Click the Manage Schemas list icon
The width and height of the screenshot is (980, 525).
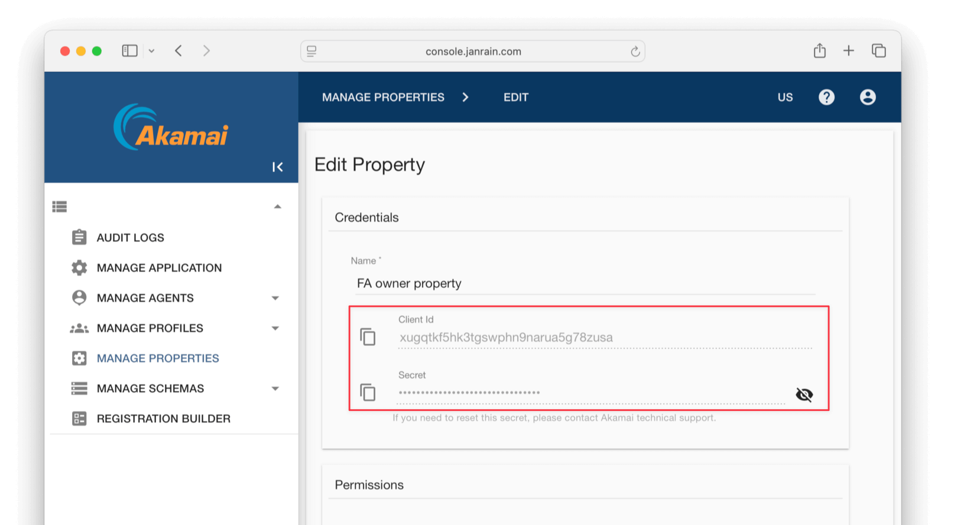79,388
